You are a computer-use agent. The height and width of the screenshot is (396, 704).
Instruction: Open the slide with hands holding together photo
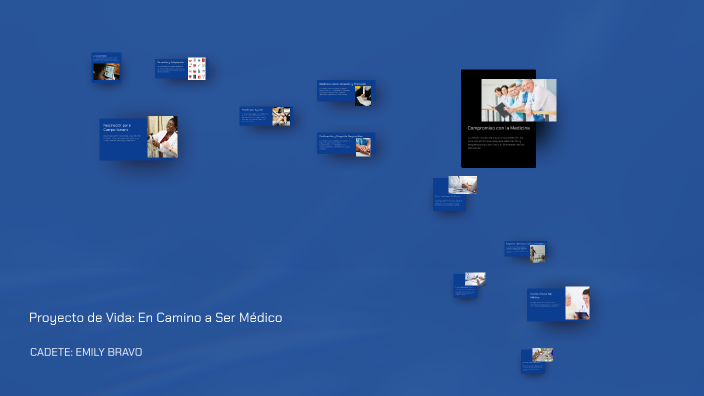(x=266, y=116)
